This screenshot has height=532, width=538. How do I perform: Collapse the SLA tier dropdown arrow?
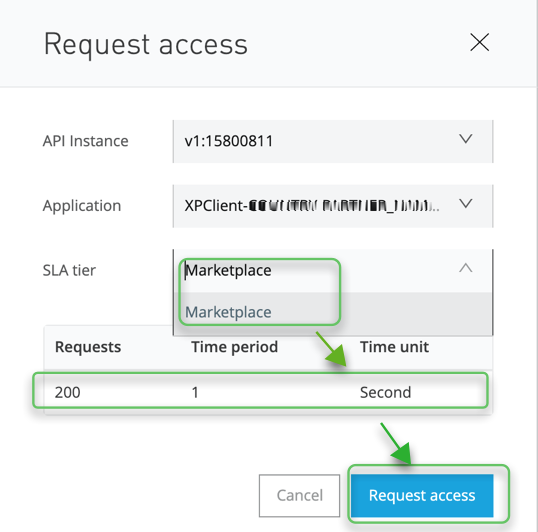[x=466, y=268]
